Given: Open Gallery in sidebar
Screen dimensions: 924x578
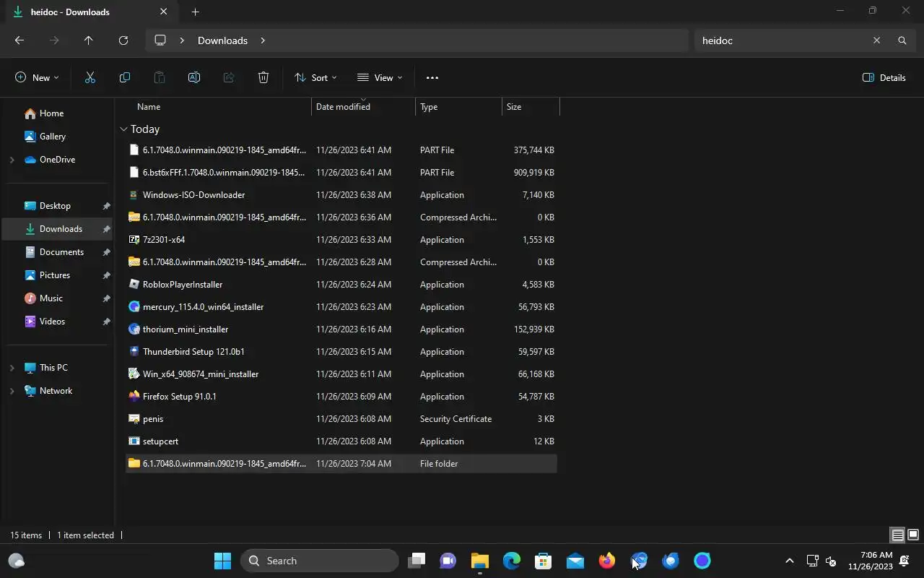Looking at the screenshot, I should click(58, 137).
